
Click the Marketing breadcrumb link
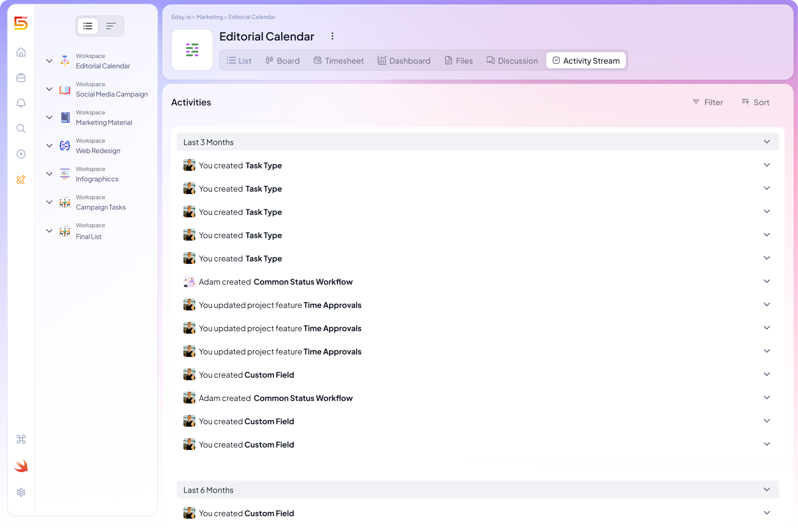[209, 17]
